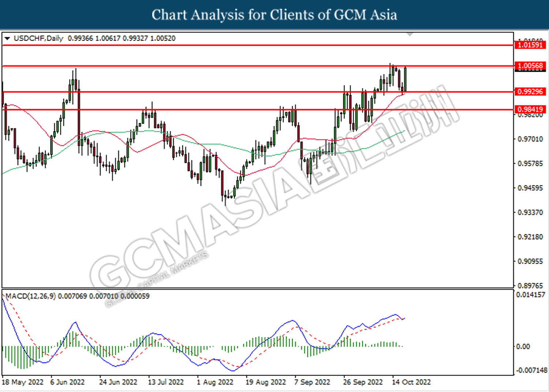Click the 14 Oct 2022 date label
Image resolution: width=549 pixels, height=392 pixels.
click(x=411, y=382)
